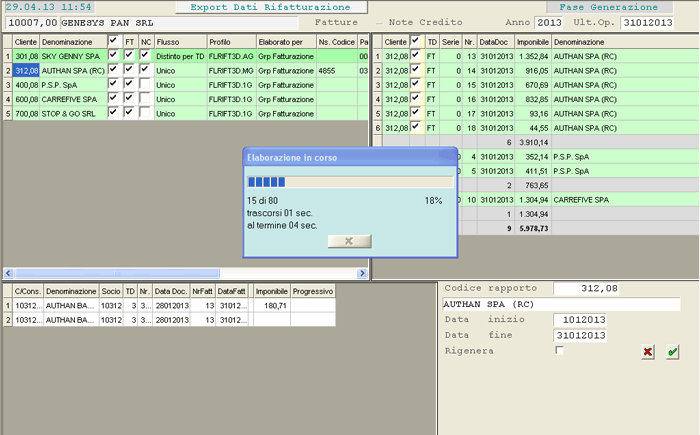The height and width of the screenshot is (435, 700).
Task: Click the imponibile value 411,51
Action: pyautogui.click(x=533, y=171)
